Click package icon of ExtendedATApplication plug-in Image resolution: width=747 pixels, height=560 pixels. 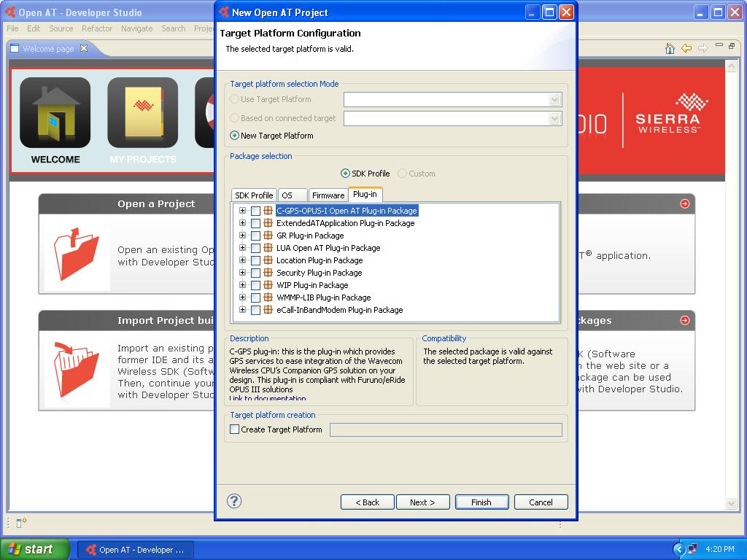click(x=268, y=223)
